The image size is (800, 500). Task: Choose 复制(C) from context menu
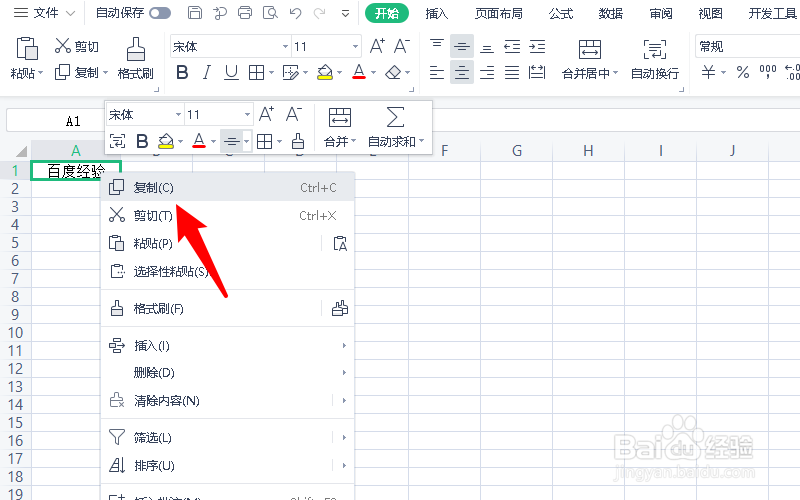coord(228,188)
